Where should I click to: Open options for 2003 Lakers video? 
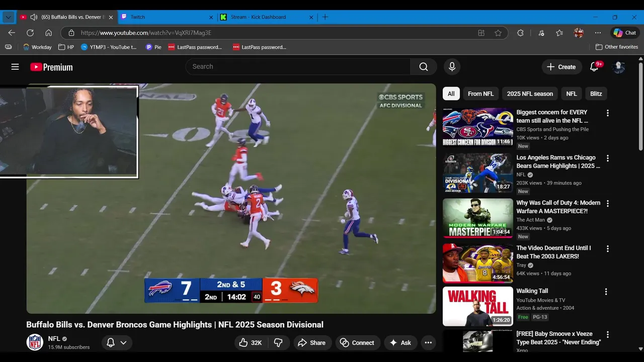[x=607, y=249]
